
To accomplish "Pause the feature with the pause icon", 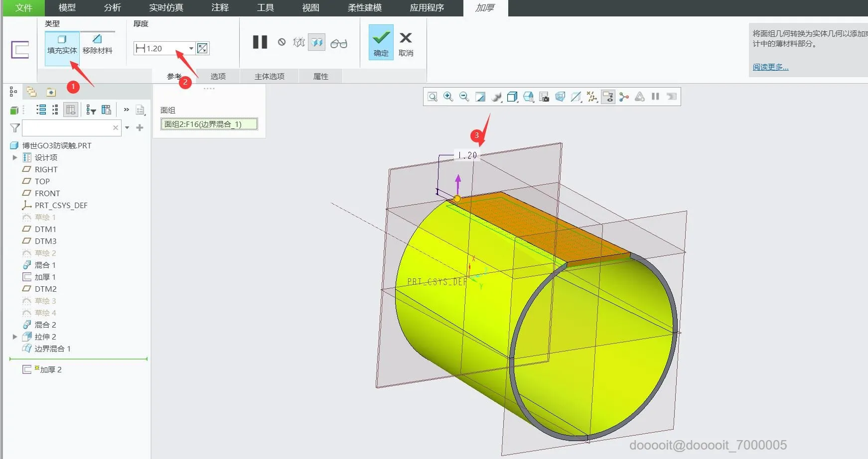I will pyautogui.click(x=260, y=42).
